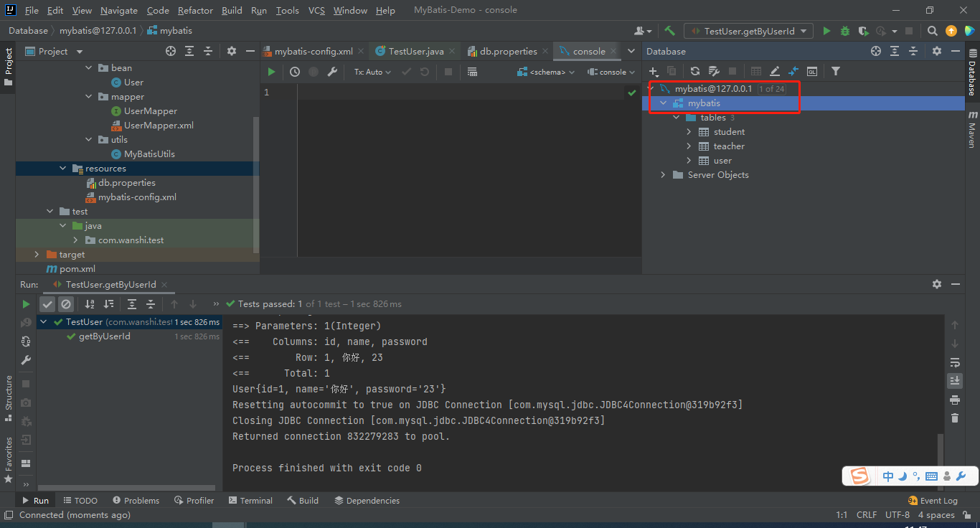The image size is (980, 528).
Task: Open the <schema> selector dropdown
Action: (x=545, y=72)
